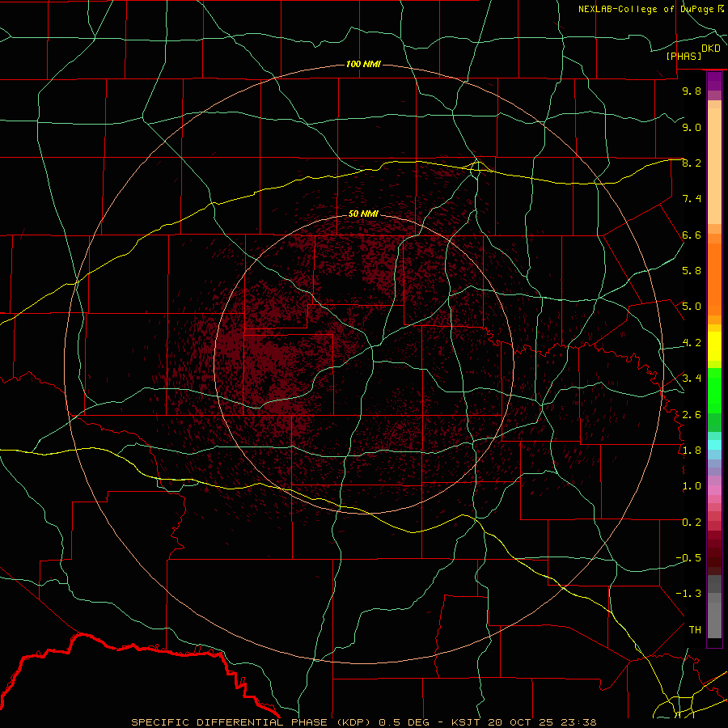The image size is (728, 728).
Task: Click the [PHAS] label near the legend
Action: pos(684,57)
